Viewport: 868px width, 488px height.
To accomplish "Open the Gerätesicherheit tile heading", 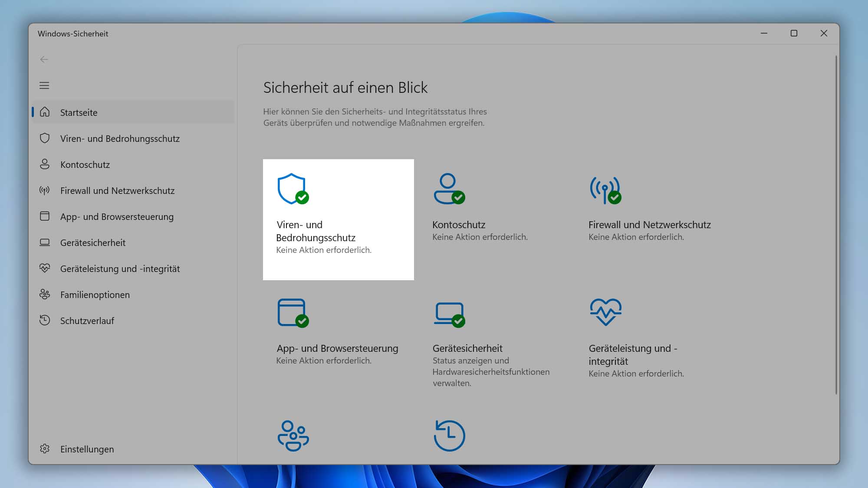I will (x=467, y=348).
